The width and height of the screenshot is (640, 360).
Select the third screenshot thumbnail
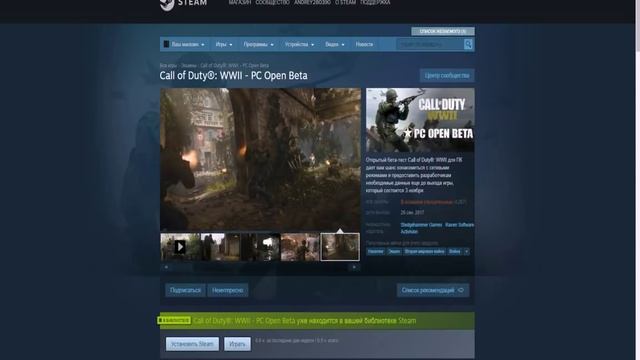pyautogui.click(x=260, y=247)
